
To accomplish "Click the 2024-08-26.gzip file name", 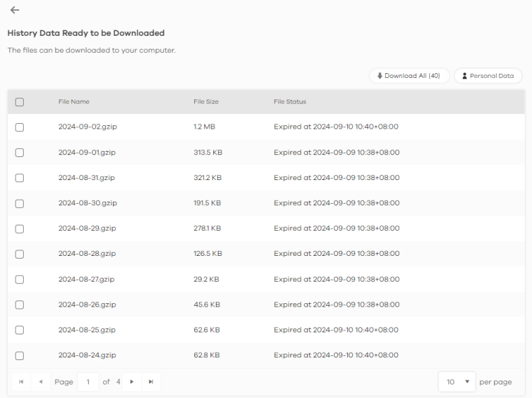I will [x=87, y=305].
